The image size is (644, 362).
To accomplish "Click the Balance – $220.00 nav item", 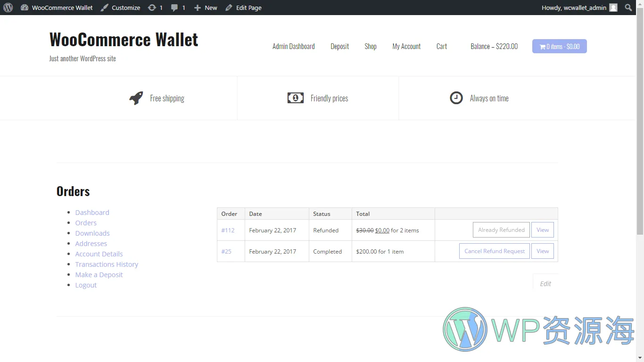I will 494,46.
